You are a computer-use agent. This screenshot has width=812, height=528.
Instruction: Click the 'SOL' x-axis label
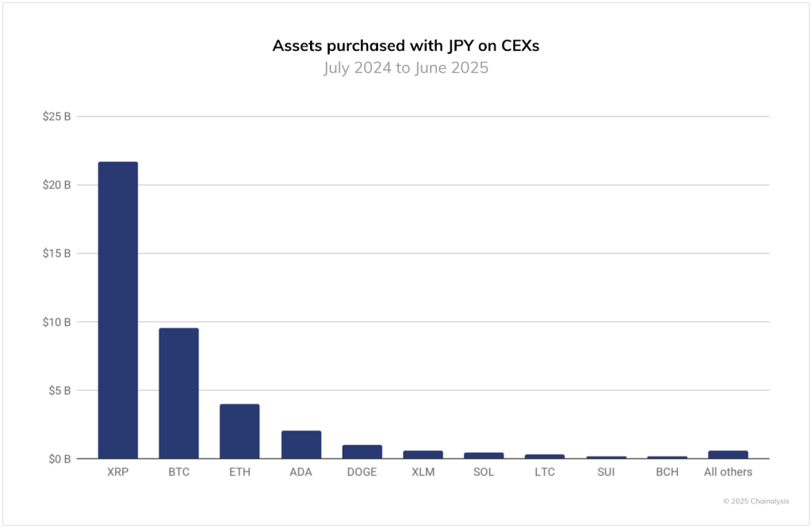pos(484,472)
